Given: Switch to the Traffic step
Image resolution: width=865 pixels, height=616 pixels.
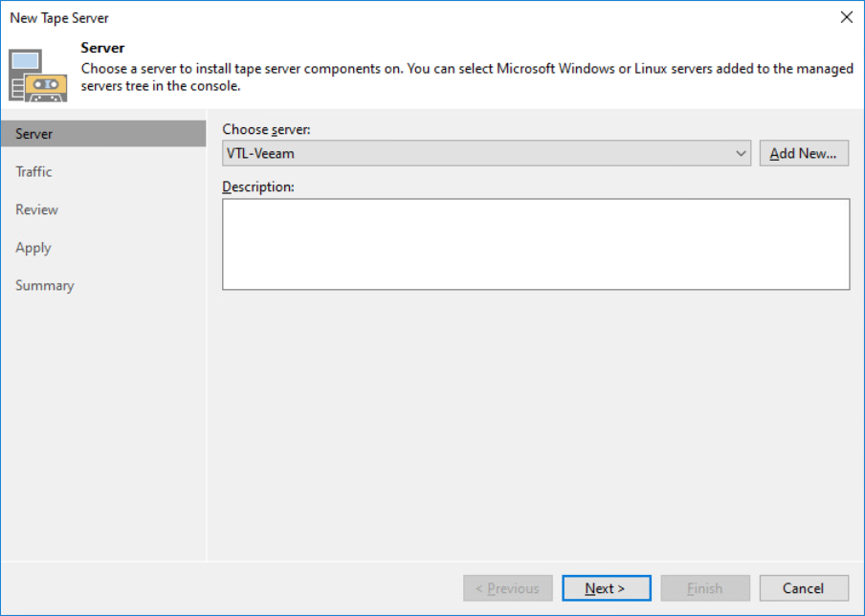Looking at the screenshot, I should click(33, 171).
